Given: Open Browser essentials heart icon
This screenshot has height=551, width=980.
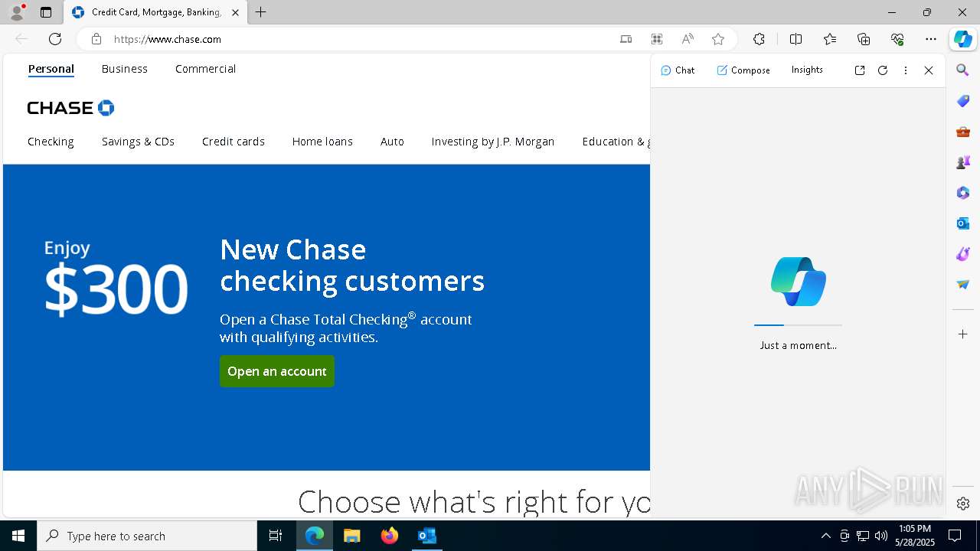Looking at the screenshot, I should tap(897, 39).
